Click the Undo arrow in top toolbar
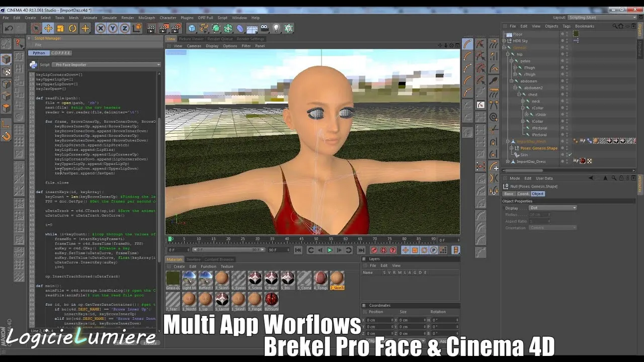 point(9,29)
